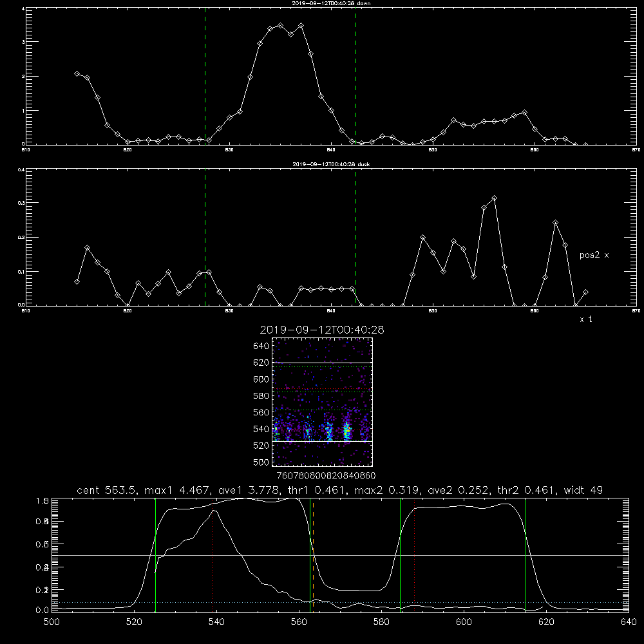The width and height of the screenshot is (644, 644).
Task: Click the orange dashed centre line in bottom plot
Action: coord(314,555)
